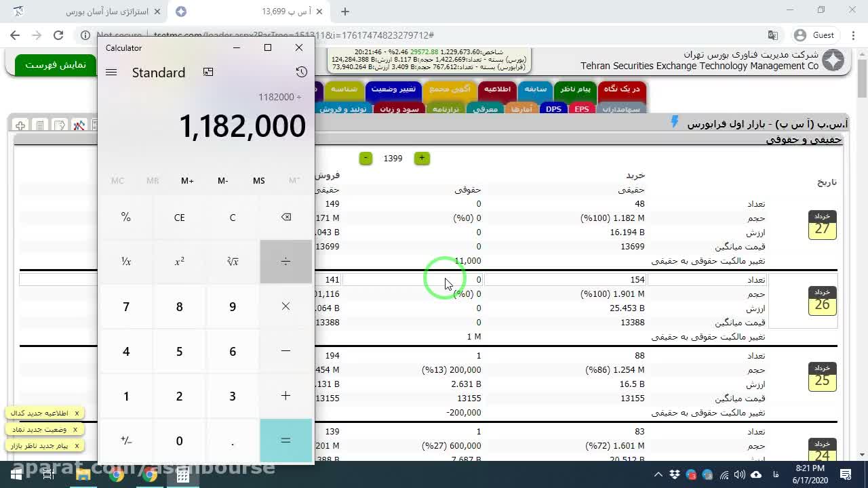Open the آمارها tab
The height and width of the screenshot is (488, 868).
click(521, 108)
